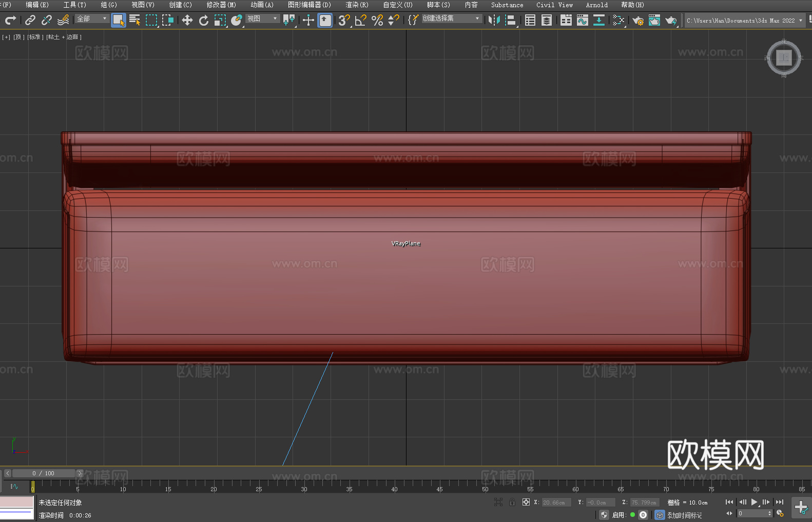Open the reference coordinate '视图' dropdown
Screen dimensions: 812x522
pyautogui.click(x=262, y=18)
